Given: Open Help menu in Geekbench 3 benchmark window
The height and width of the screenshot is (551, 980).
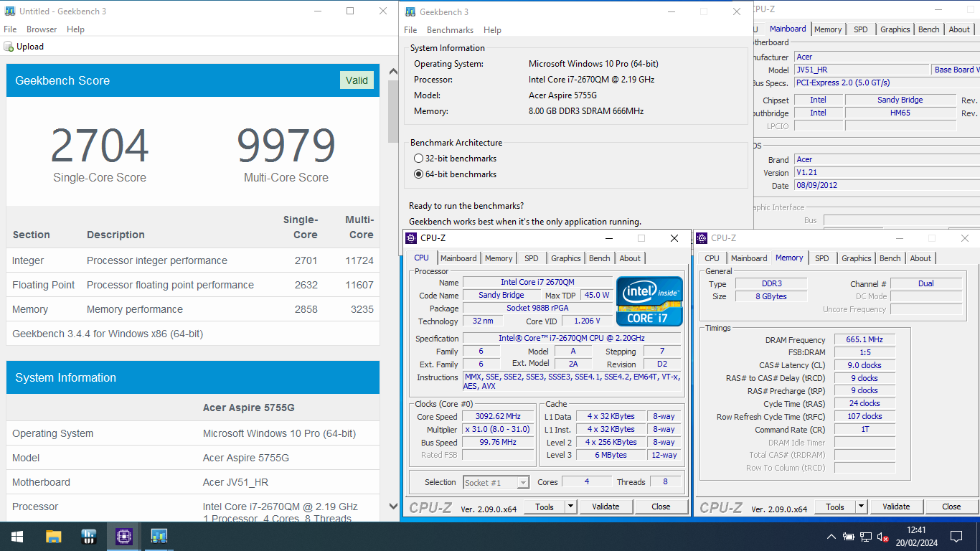Looking at the screenshot, I should click(492, 30).
